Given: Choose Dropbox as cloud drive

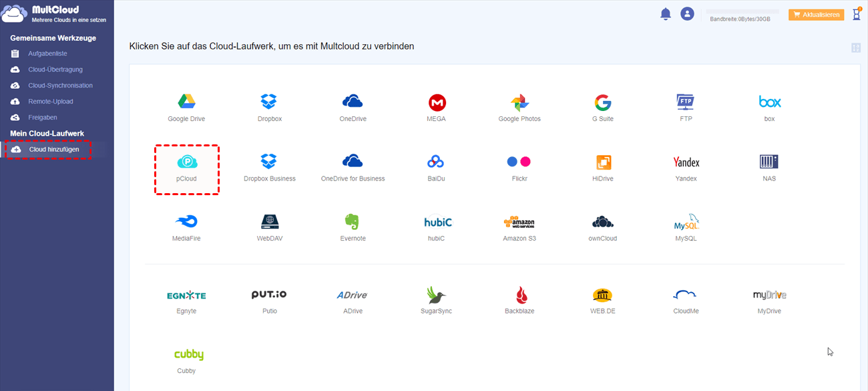Looking at the screenshot, I should 269,102.
